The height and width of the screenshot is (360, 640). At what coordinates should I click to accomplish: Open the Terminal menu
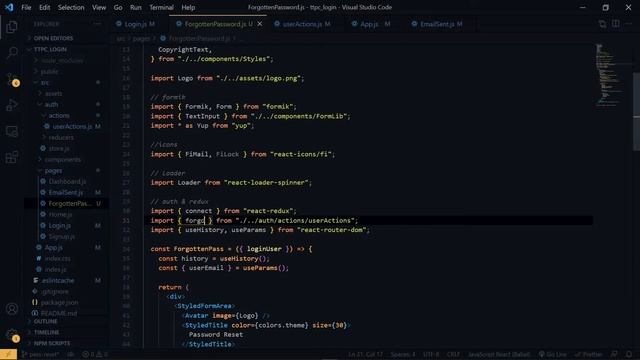[161, 7]
